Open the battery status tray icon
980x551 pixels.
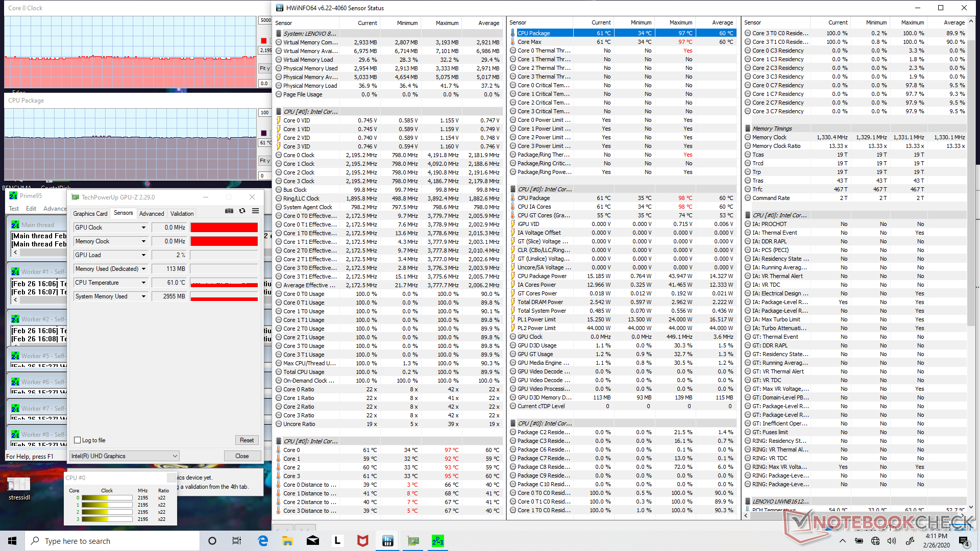point(859,541)
